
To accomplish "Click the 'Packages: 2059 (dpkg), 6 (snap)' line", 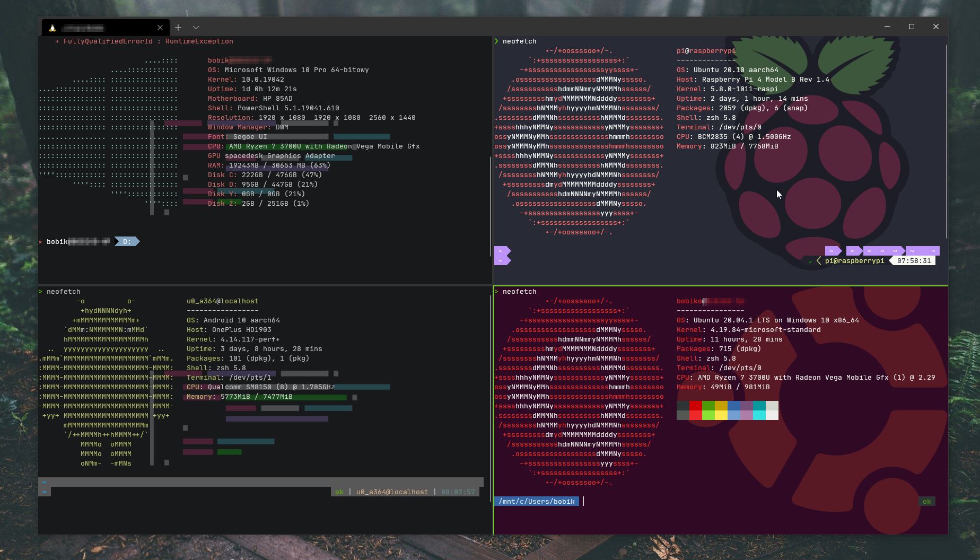I will (x=742, y=108).
